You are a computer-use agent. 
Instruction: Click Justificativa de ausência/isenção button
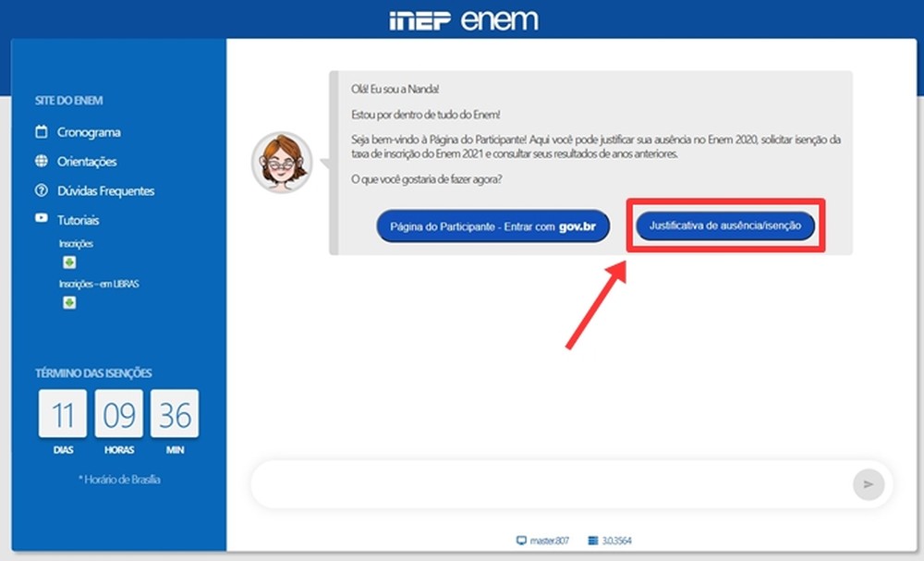click(x=725, y=226)
